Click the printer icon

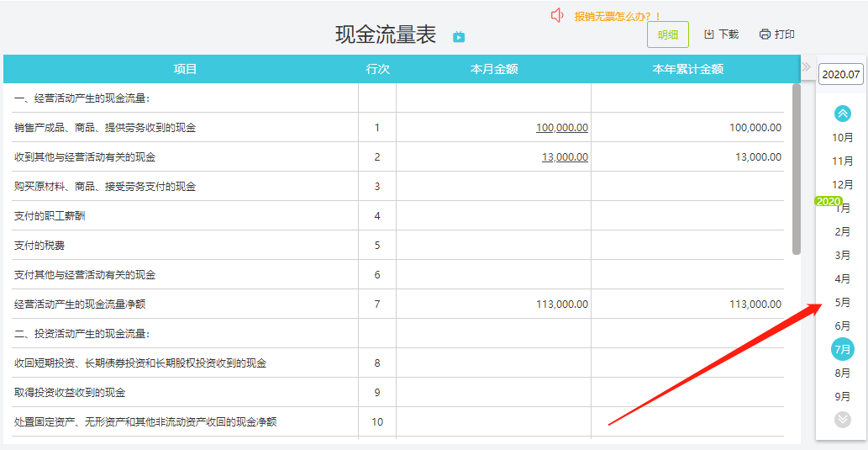765,34
